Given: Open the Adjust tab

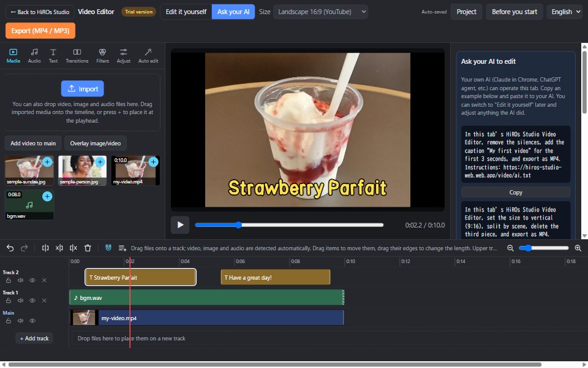Looking at the screenshot, I should [x=123, y=56].
